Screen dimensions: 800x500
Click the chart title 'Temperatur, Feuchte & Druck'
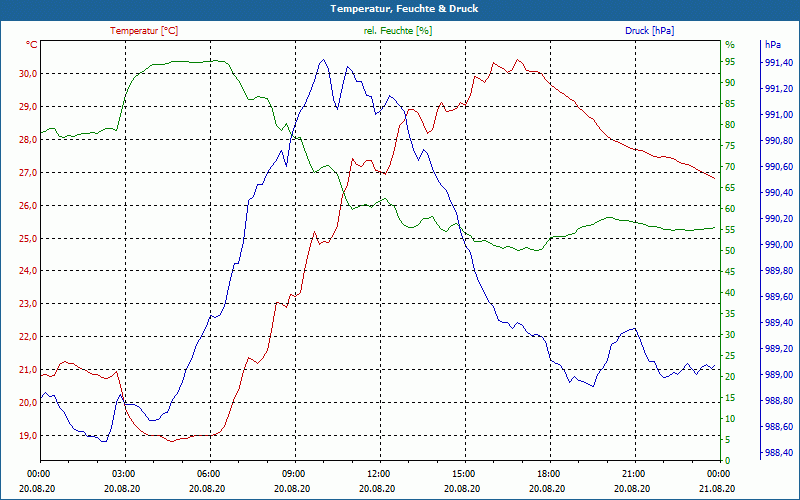[x=404, y=9]
